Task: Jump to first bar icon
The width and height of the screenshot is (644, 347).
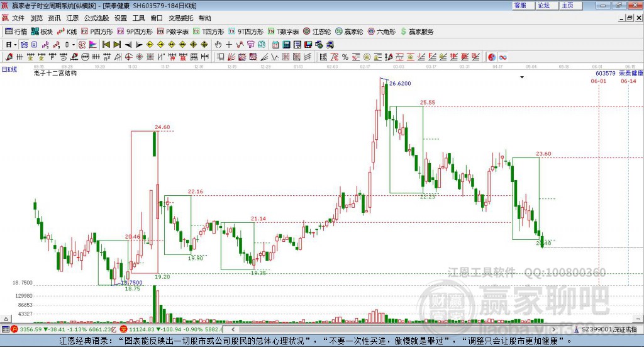Action: (106, 45)
